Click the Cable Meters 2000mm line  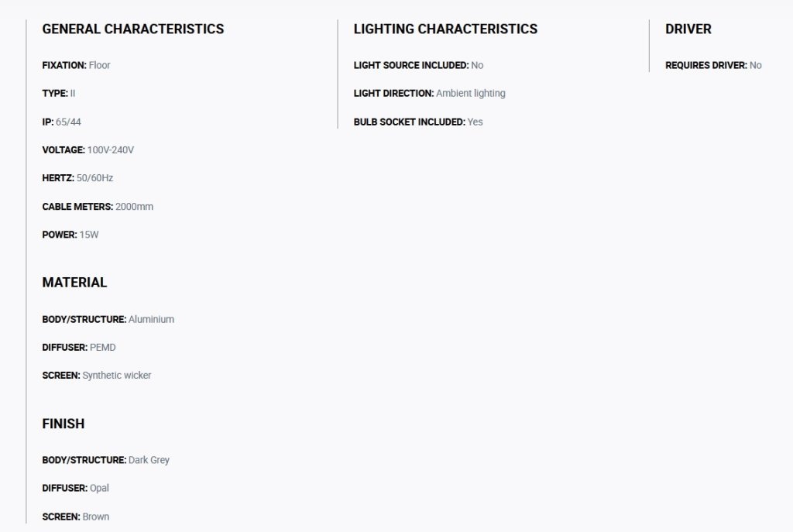coord(98,206)
